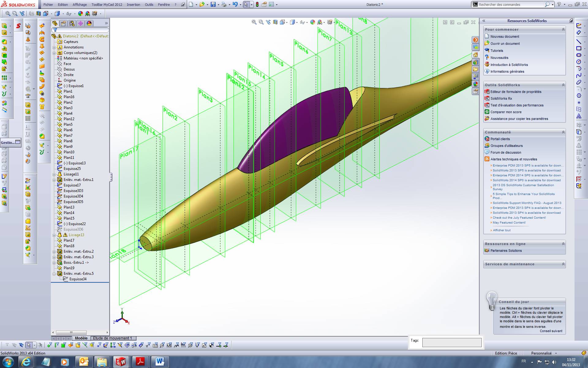Toggle the Filter Faces selection filter
This screenshot has width=588, height=368.
point(63,345)
